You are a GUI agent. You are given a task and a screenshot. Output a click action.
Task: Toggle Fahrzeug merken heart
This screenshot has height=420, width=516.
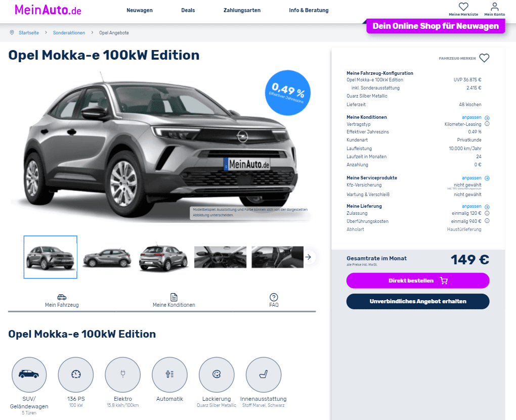coord(484,58)
